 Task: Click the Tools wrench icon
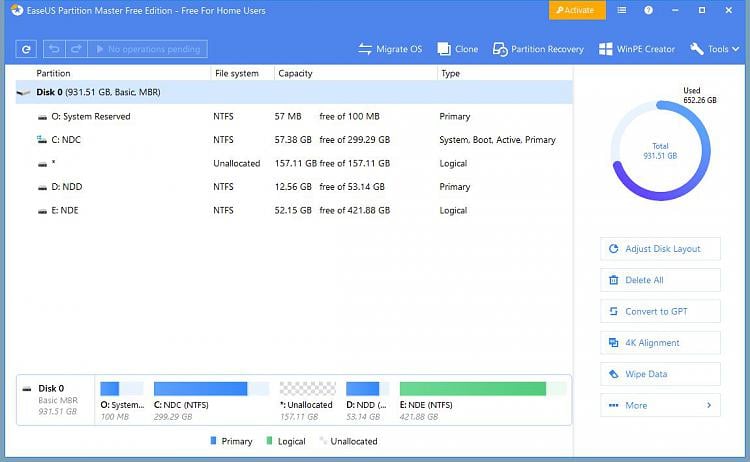[696, 49]
